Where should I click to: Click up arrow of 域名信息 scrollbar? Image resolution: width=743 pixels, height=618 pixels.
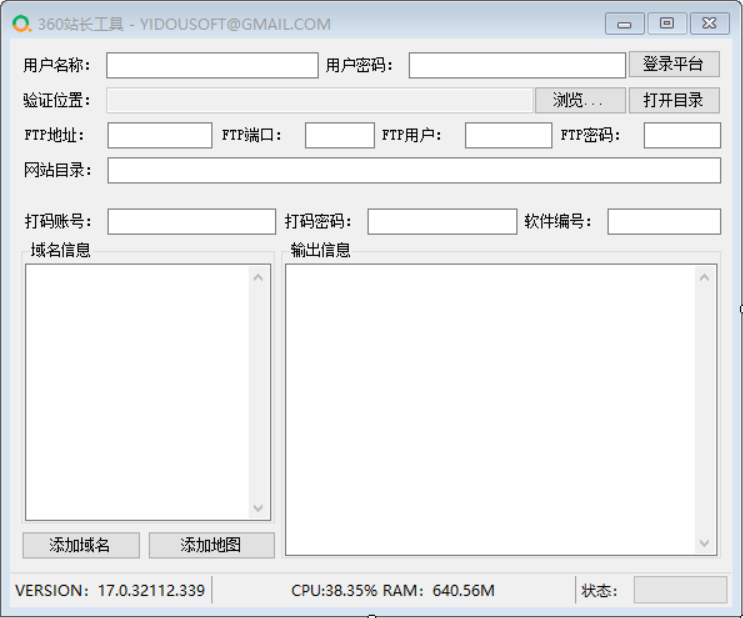(x=258, y=278)
